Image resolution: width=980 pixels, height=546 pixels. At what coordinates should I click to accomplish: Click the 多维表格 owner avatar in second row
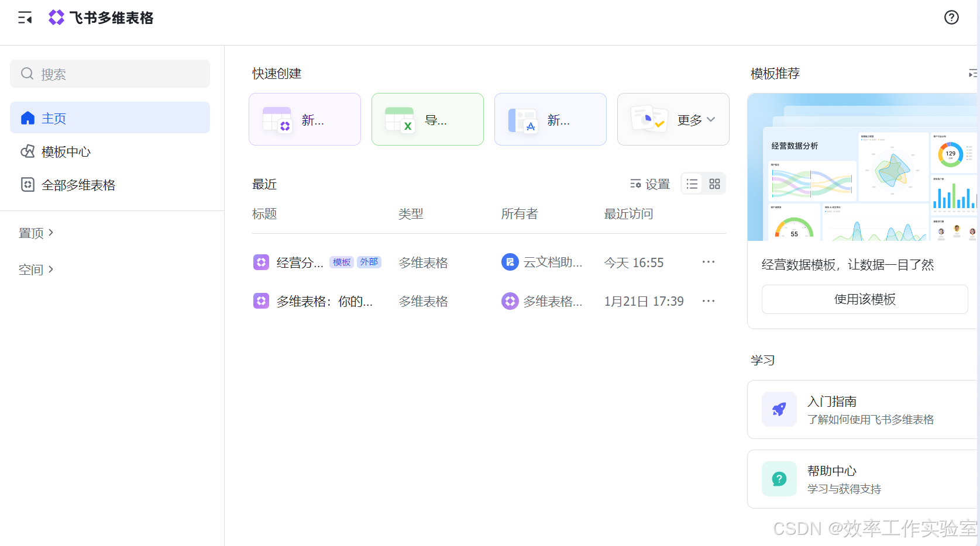pos(510,301)
